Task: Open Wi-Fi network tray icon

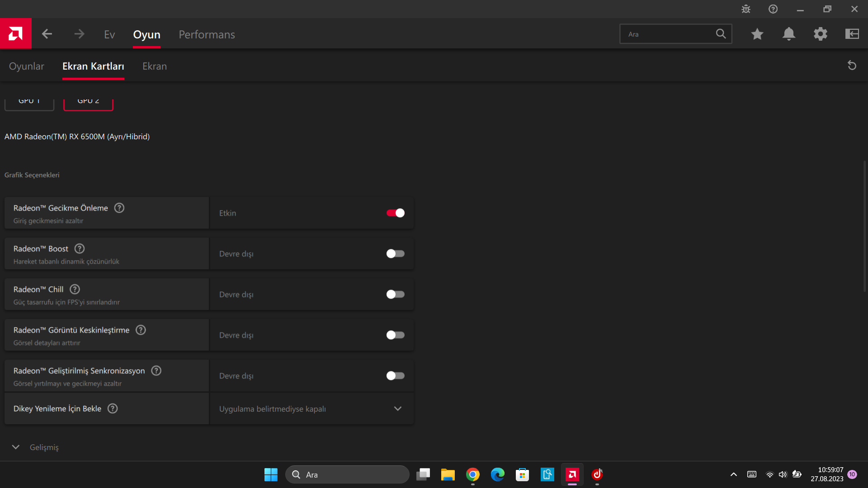Action: tap(769, 474)
